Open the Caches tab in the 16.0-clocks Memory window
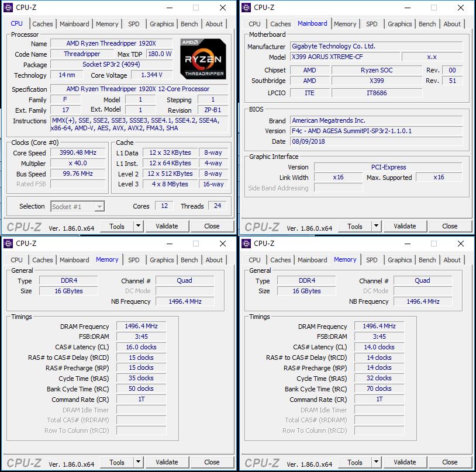Screen dimensions: 476x472 pyautogui.click(x=43, y=260)
